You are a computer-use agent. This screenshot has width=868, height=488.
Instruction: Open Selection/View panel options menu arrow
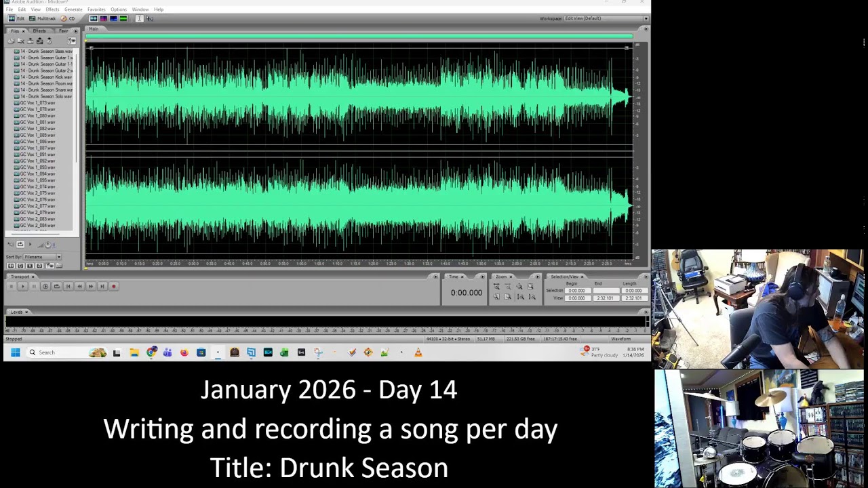click(646, 277)
